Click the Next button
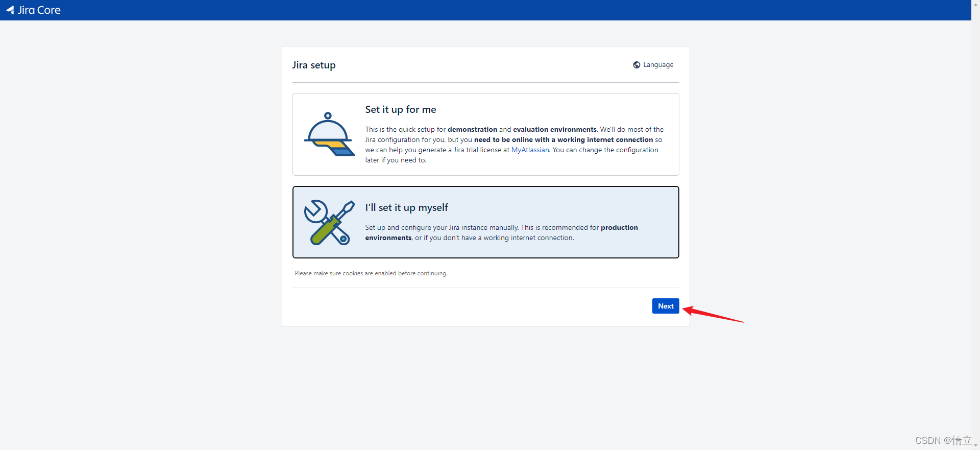This screenshot has height=450, width=980. (666, 306)
